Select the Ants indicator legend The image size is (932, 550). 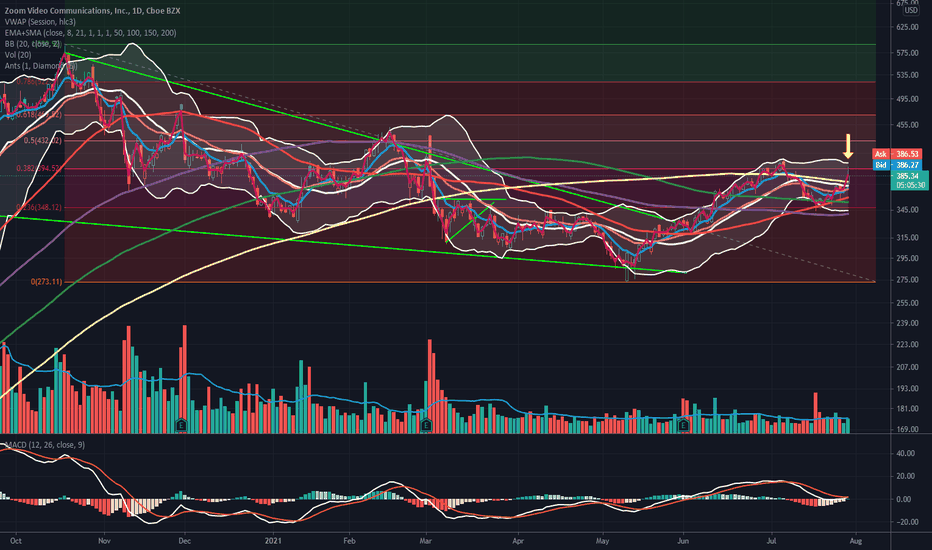[40, 66]
